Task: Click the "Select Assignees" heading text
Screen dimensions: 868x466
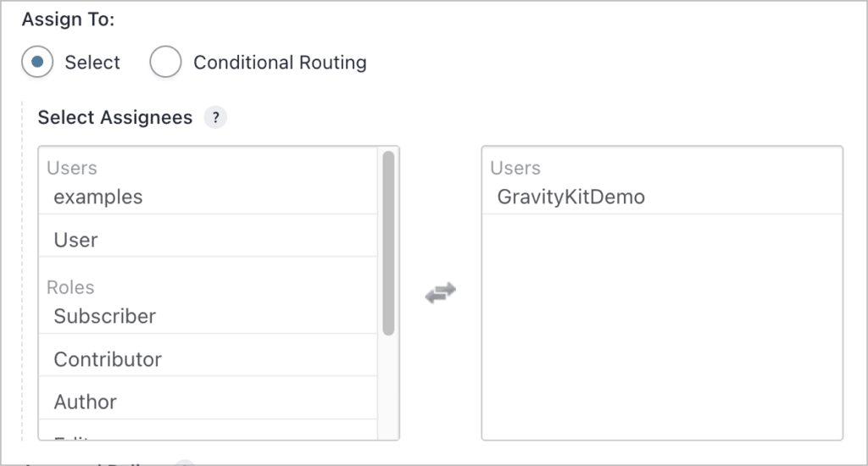Action: [115, 117]
